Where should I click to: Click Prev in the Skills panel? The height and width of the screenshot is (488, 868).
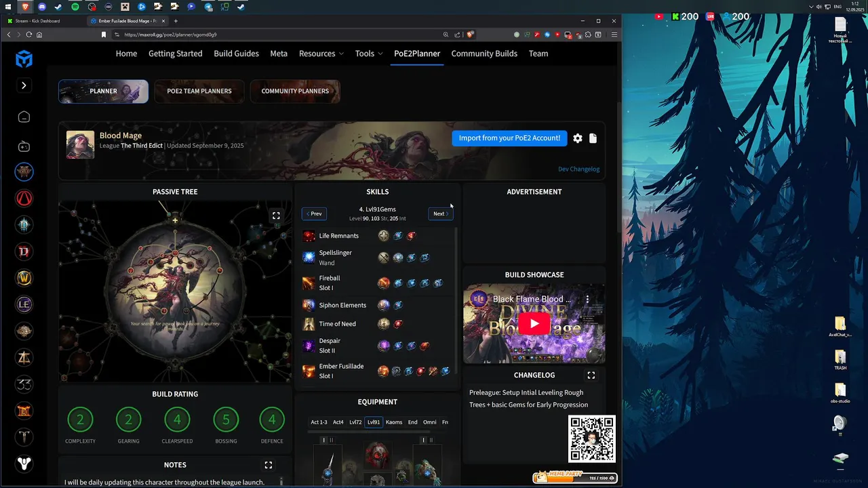(314, 213)
